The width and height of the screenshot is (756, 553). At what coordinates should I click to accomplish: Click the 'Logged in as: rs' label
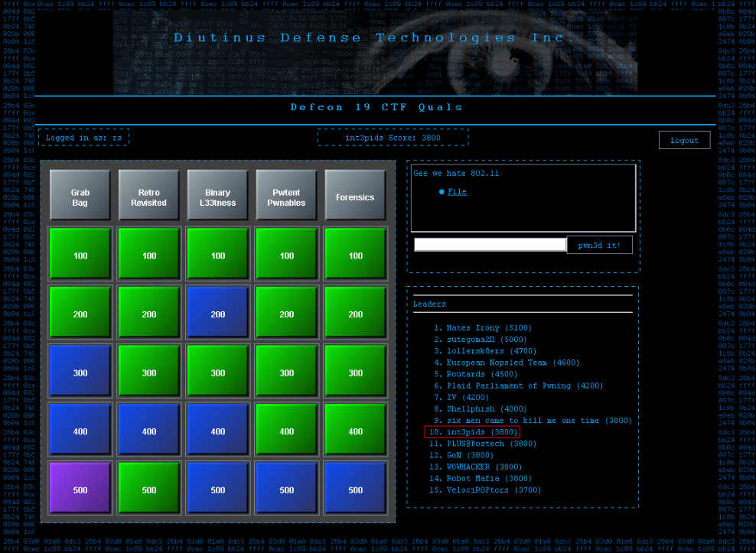click(x=84, y=138)
